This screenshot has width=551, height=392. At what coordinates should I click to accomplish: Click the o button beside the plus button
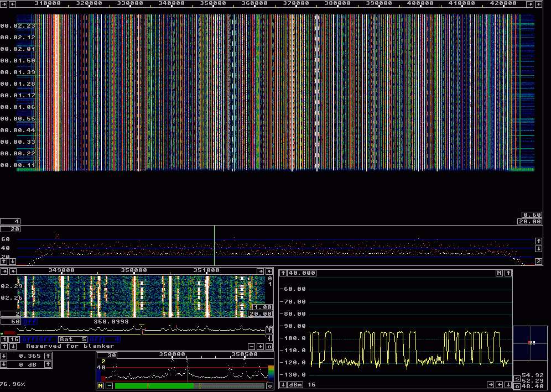coord(269,346)
